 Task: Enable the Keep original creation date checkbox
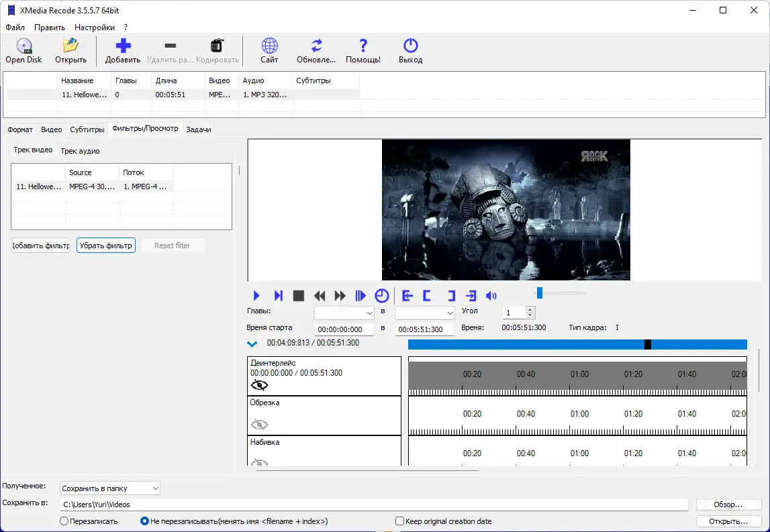point(400,521)
